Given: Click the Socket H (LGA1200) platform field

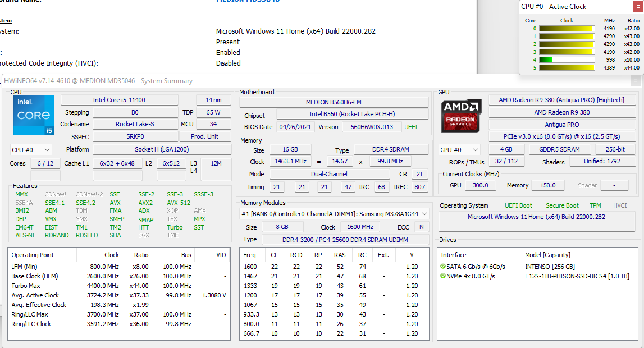Looking at the screenshot, I should point(162,149).
